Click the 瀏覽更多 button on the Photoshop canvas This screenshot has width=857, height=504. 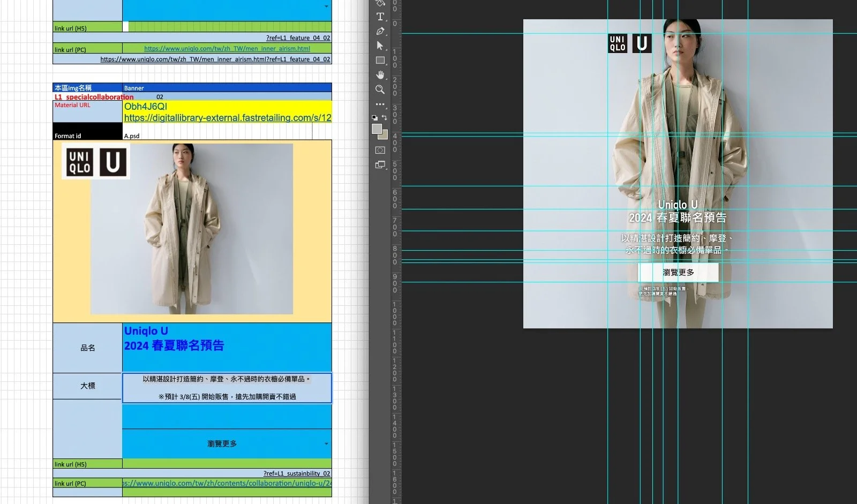[x=679, y=272]
